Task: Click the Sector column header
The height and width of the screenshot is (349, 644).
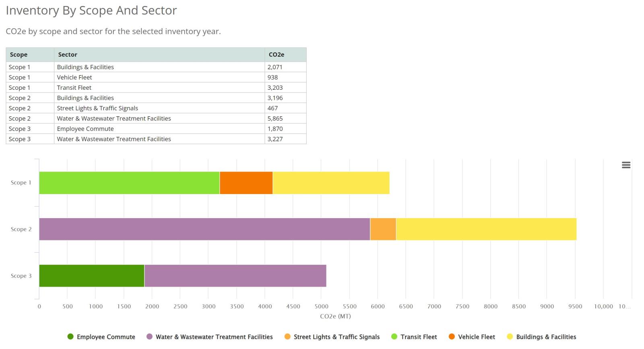Action: tap(68, 55)
